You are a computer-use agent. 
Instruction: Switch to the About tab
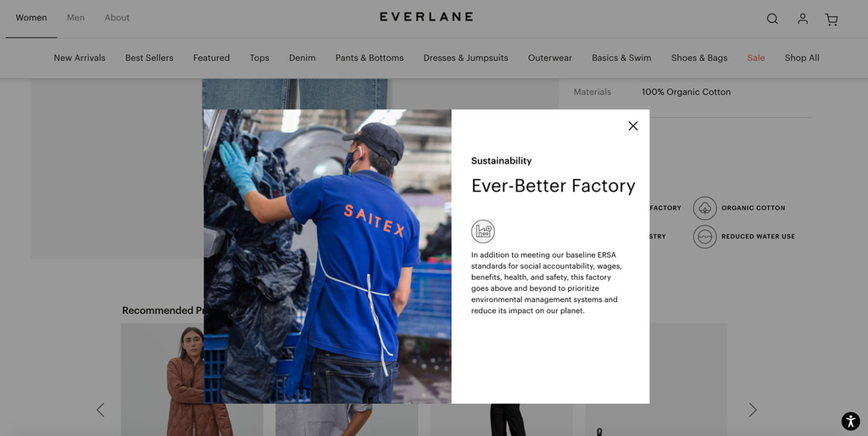point(117,18)
